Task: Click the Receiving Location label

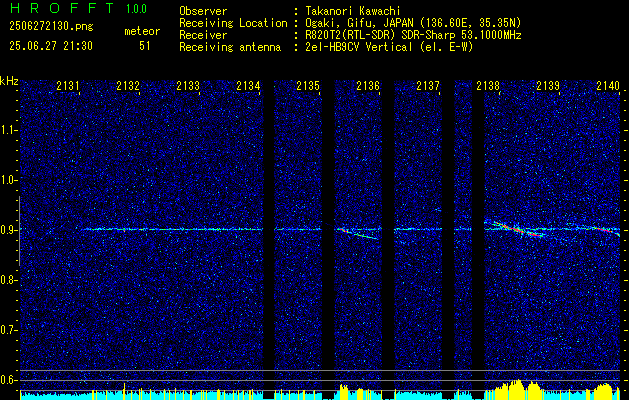Action: (233, 23)
